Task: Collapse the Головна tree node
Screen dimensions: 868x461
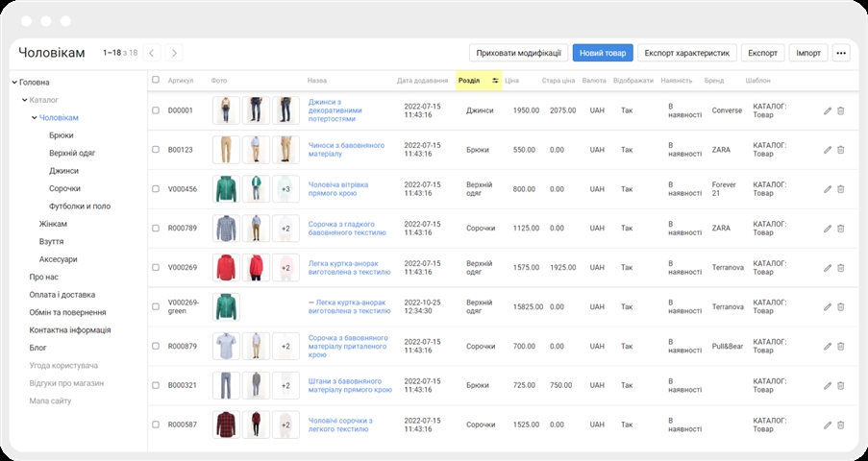Action: click(x=15, y=83)
